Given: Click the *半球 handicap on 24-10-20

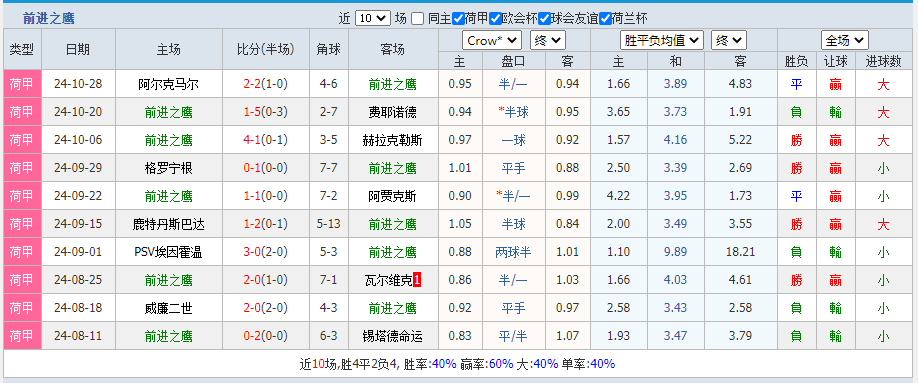Looking at the screenshot, I should point(513,112).
